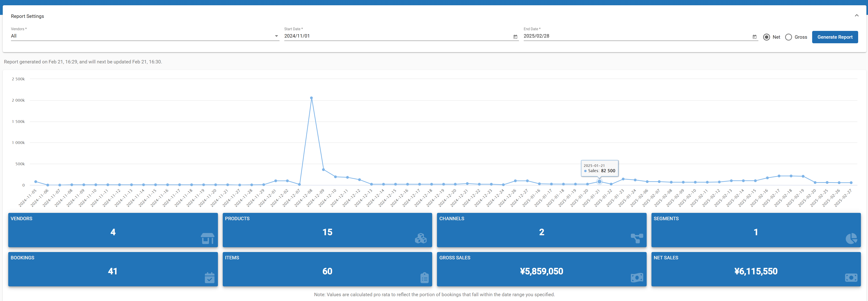Click the Net Sales summary card value
868x301 pixels.
pos(755,271)
